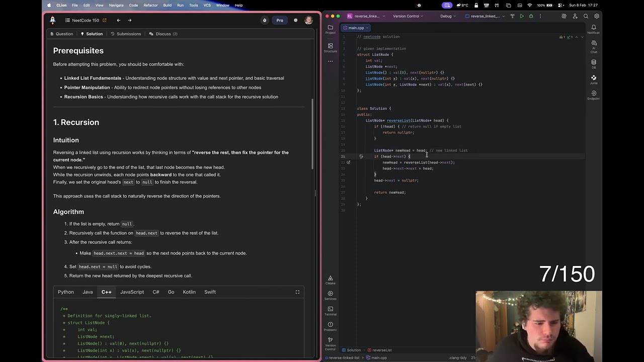Click the gutter intention icon on line 21
644x362 pixels.
click(x=361, y=156)
